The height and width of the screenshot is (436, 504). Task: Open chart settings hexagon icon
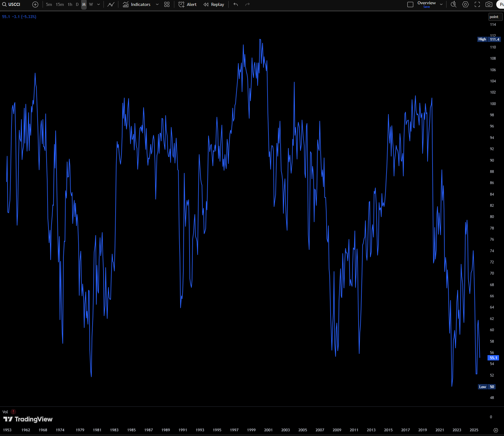coord(465,4)
